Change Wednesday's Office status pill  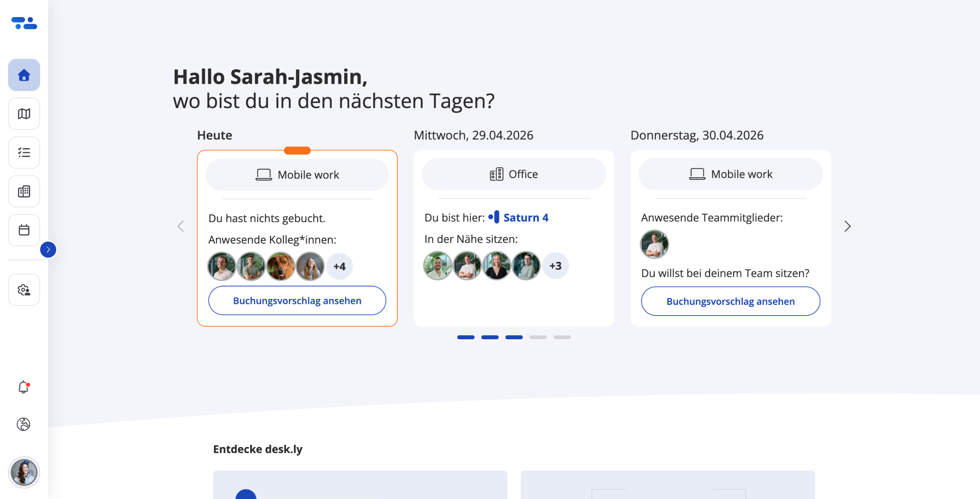[514, 174]
